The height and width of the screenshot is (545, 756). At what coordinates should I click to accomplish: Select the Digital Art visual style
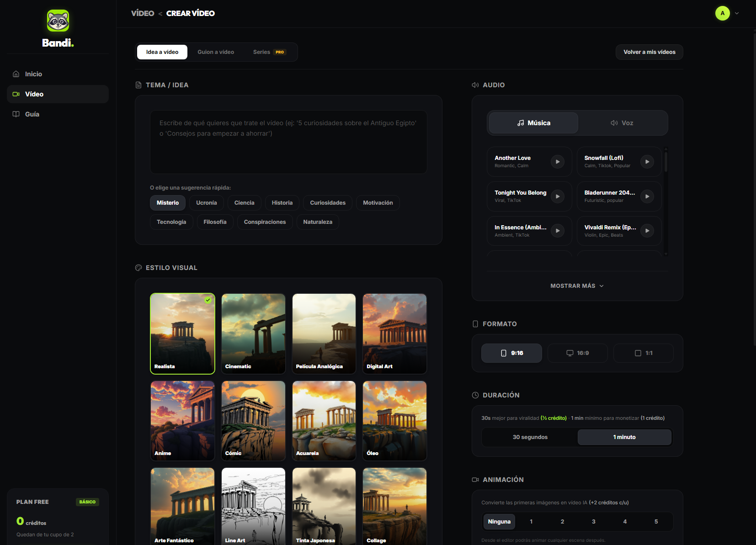pos(394,333)
